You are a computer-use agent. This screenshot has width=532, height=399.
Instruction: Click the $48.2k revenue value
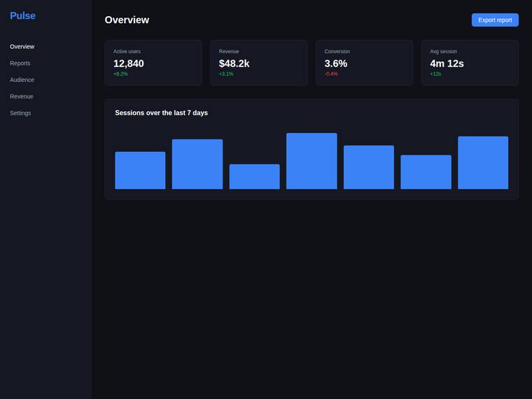(234, 64)
